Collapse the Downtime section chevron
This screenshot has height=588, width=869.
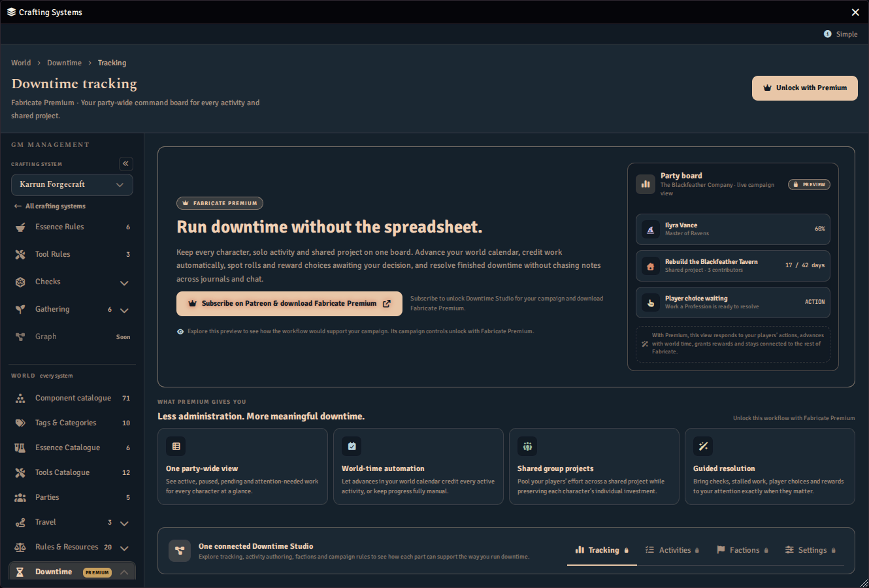click(124, 572)
